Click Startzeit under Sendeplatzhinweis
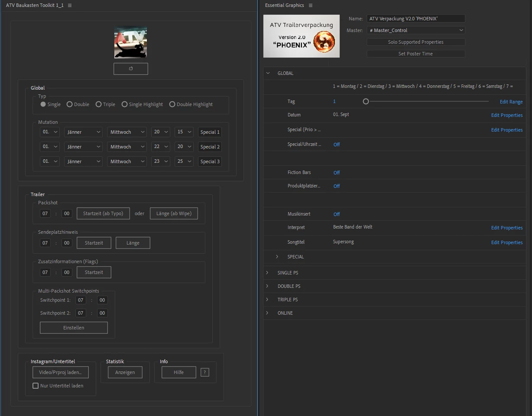The image size is (532, 416). (x=94, y=243)
